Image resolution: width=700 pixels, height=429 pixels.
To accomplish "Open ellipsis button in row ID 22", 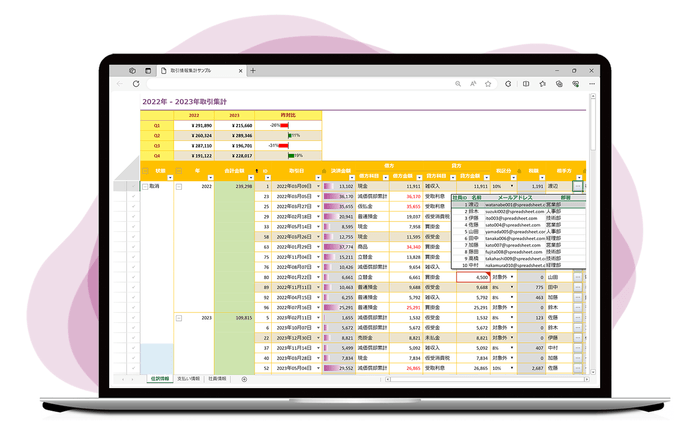I will click(x=578, y=338).
